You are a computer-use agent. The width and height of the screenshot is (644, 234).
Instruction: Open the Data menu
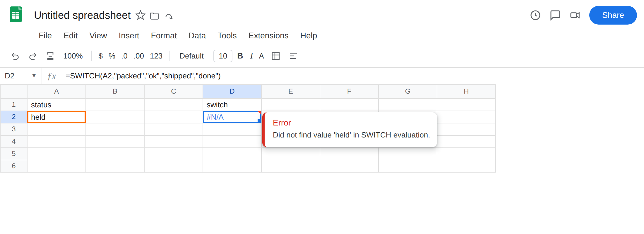[x=197, y=36]
